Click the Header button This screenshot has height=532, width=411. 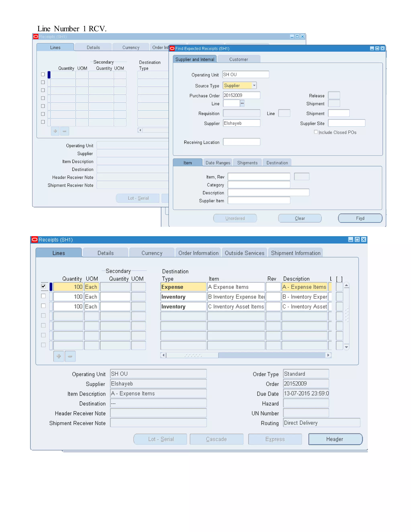point(335,439)
